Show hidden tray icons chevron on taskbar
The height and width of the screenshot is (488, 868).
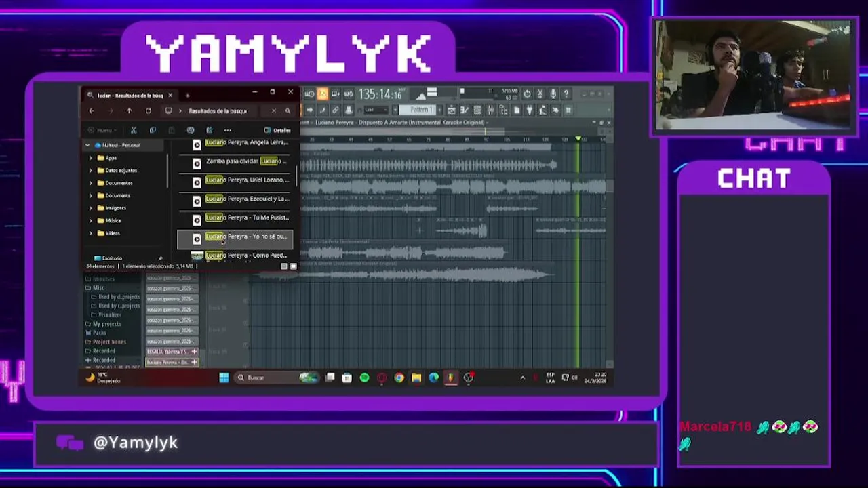522,378
